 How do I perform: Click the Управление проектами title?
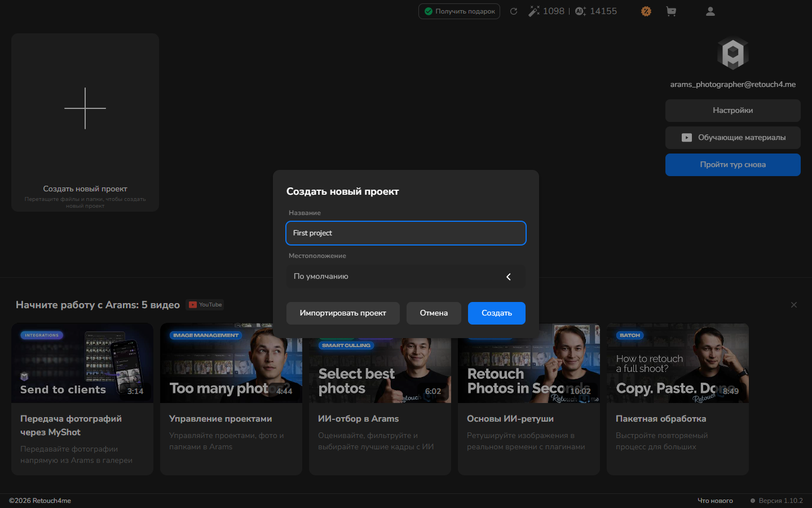click(220, 419)
